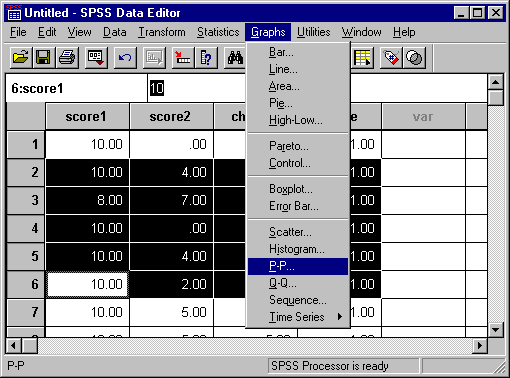The image size is (510, 378).
Task: Open the File menu
Action: [x=18, y=32]
